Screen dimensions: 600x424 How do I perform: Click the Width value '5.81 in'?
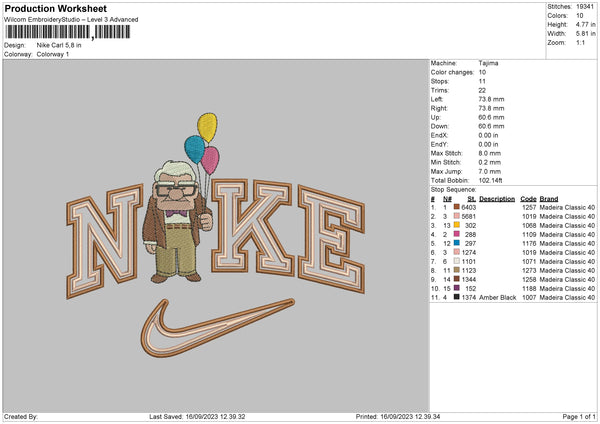click(x=585, y=34)
